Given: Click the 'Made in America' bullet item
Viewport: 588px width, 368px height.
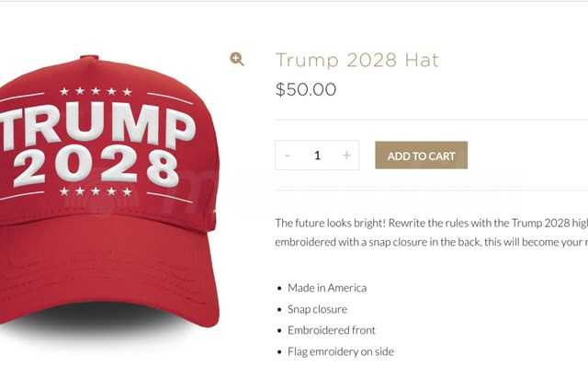Looking at the screenshot, I should pyautogui.click(x=327, y=288).
